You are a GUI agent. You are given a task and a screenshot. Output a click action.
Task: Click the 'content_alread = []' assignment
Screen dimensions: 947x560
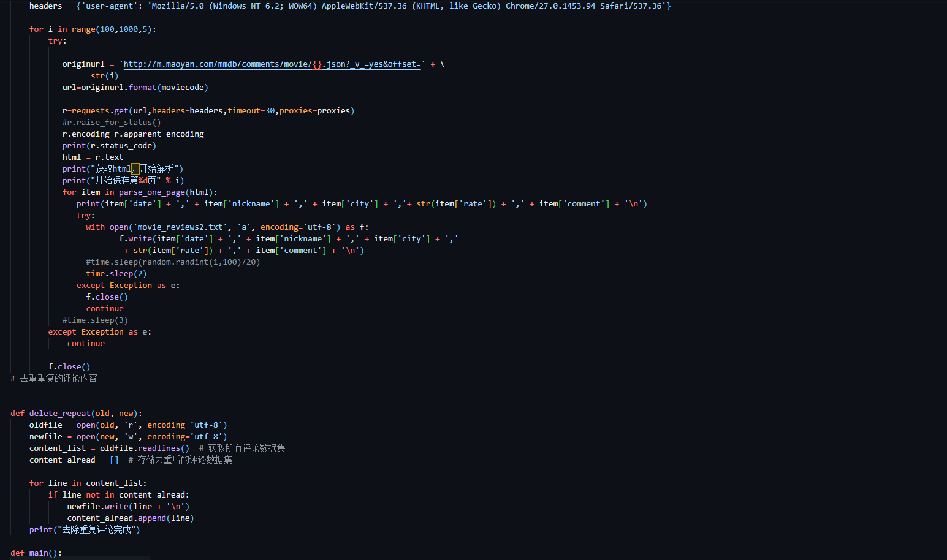click(74, 460)
